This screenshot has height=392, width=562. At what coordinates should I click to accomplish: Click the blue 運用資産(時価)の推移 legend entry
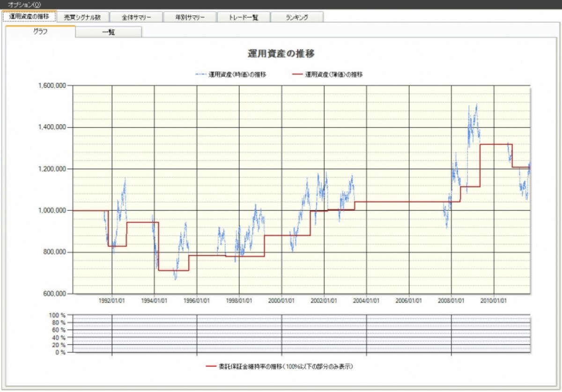[x=230, y=74]
